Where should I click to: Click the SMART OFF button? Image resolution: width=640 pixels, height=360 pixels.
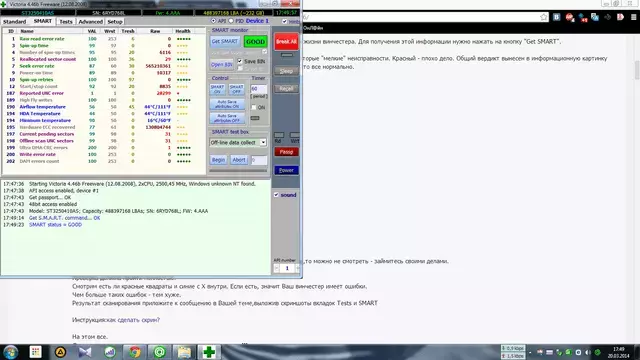[x=236, y=89]
